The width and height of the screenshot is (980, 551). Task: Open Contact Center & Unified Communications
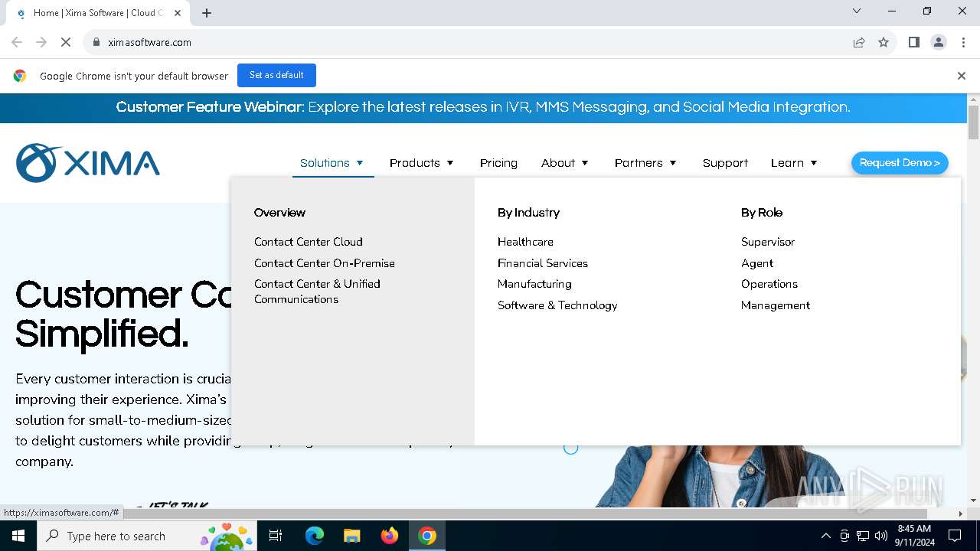(317, 292)
